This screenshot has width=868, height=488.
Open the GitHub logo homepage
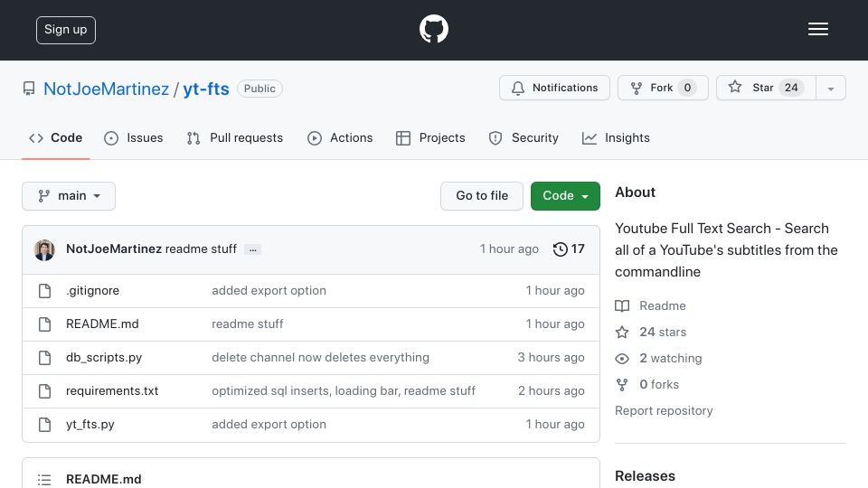point(433,29)
